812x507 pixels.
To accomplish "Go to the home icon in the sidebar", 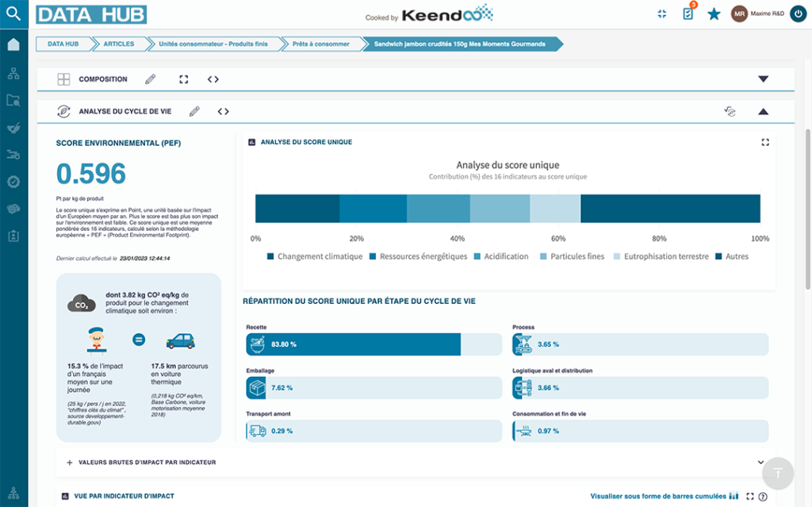I will (13, 44).
